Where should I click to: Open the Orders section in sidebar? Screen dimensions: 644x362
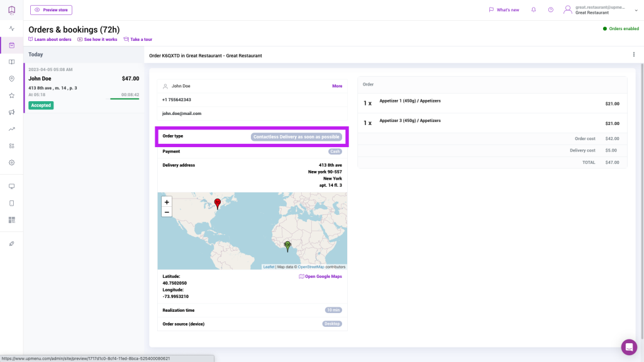coord(11,45)
